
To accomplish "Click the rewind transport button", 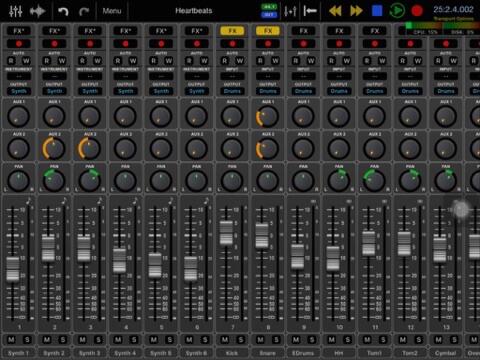I will click(335, 11).
